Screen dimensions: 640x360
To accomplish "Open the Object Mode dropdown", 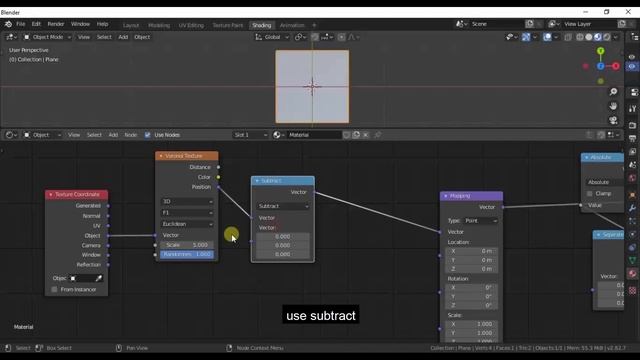I will pos(47,37).
